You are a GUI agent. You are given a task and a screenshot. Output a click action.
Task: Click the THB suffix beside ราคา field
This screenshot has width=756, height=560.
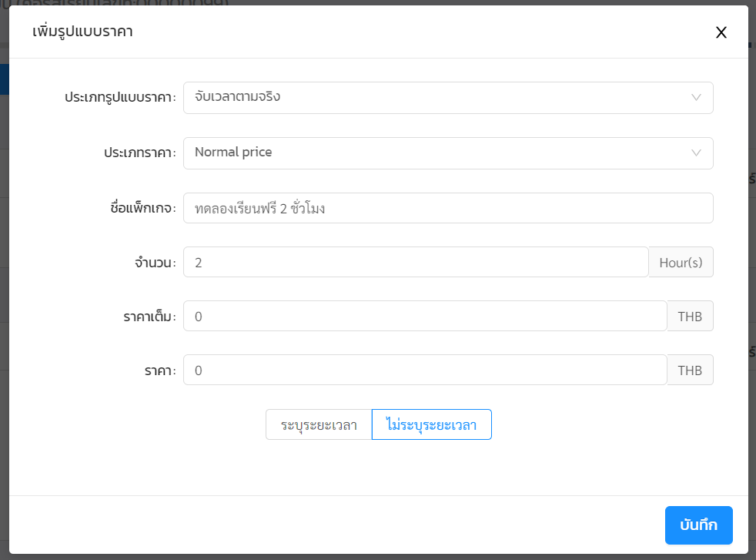690,371
